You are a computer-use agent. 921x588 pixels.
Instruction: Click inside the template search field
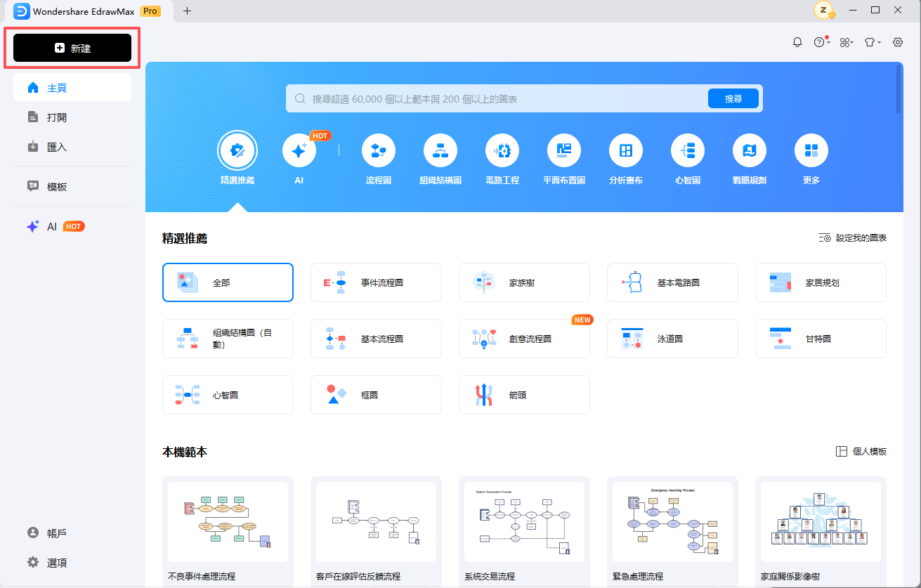click(x=492, y=98)
